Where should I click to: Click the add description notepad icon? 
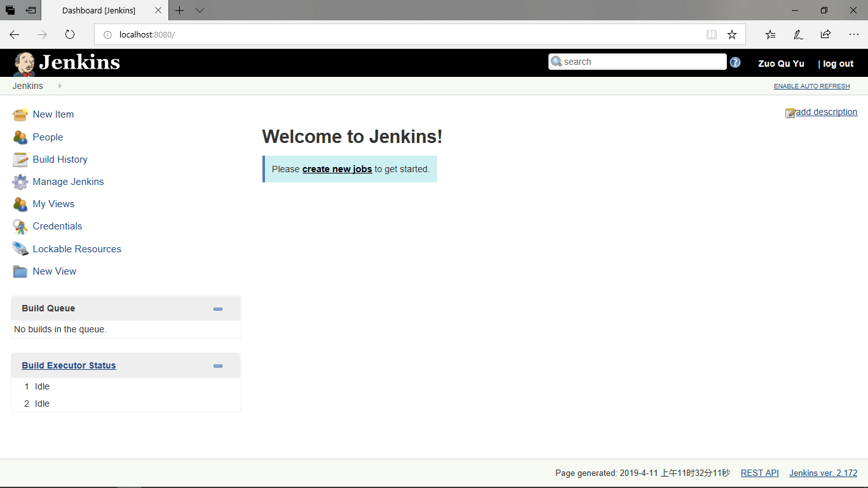(x=790, y=112)
